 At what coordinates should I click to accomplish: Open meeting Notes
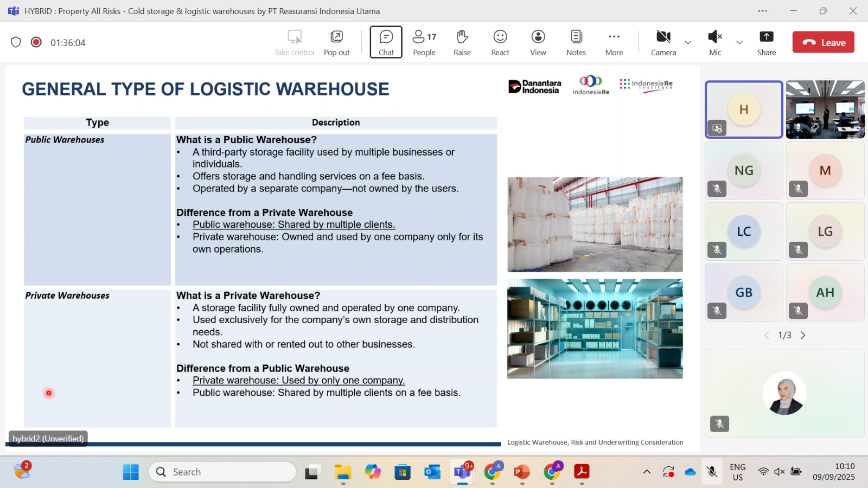pyautogui.click(x=576, y=42)
